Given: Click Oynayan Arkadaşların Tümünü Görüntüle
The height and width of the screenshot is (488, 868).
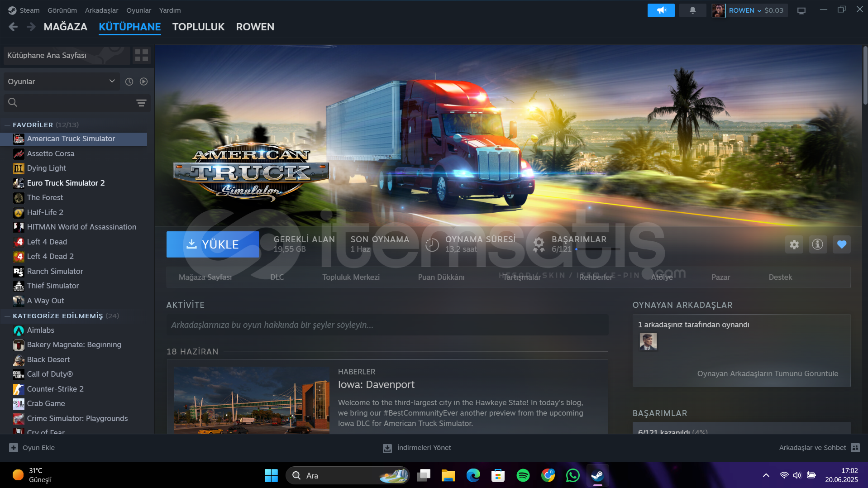Looking at the screenshot, I should (x=768, y=373).
